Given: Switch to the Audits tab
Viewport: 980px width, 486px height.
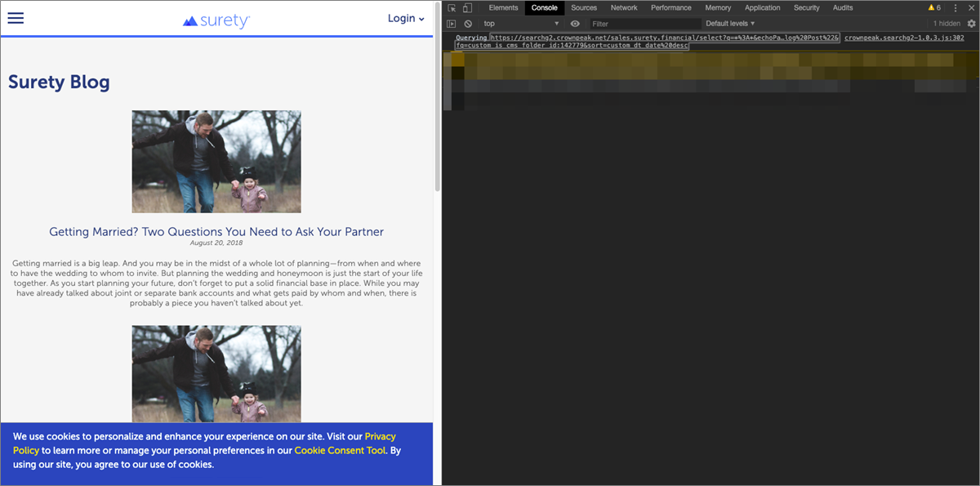Looking at the screenshot, I should (x=843, y=7).
